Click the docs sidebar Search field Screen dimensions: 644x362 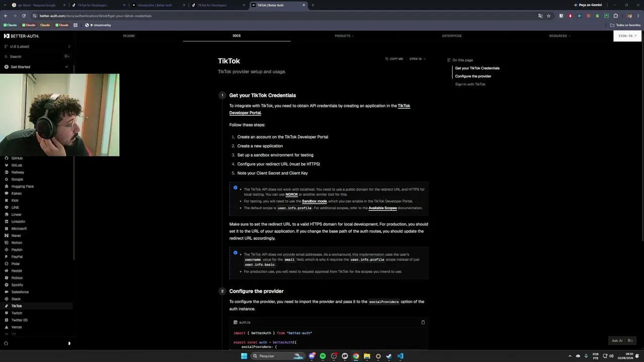tap(37, 57)
